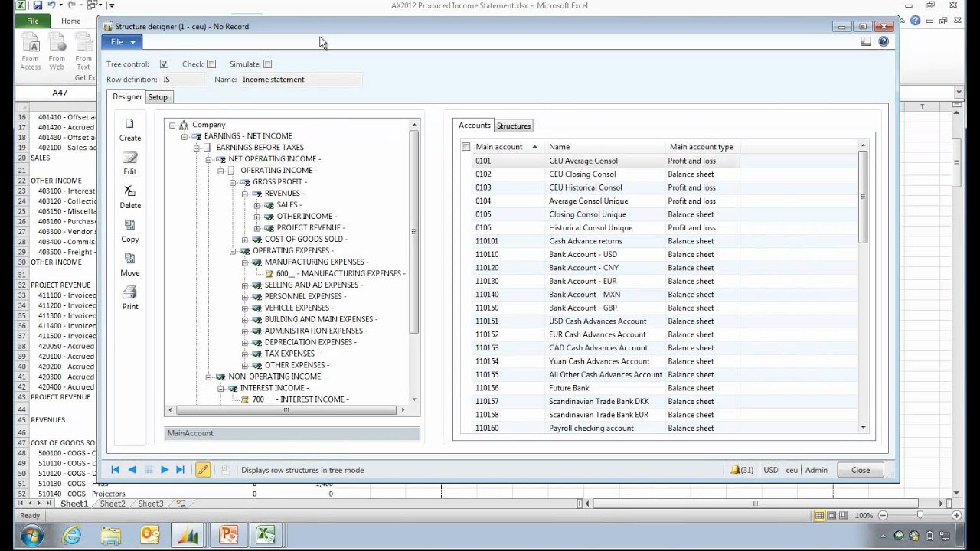
Task: Click the view layout icon beside help
Action: [866, 41]
